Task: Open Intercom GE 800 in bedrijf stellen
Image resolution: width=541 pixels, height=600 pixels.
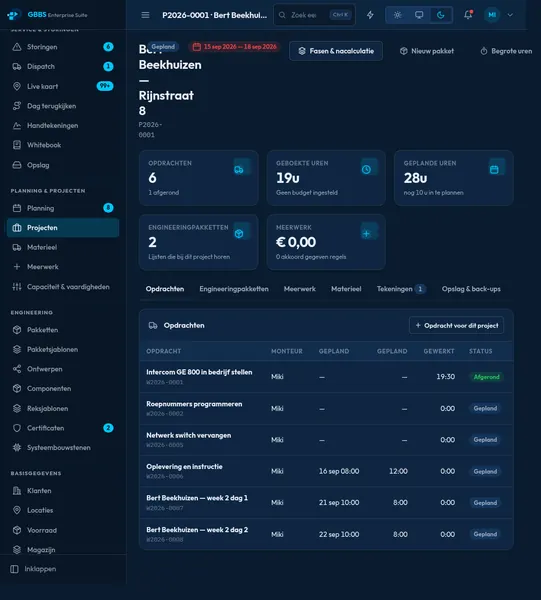Action: coord(326,377)
